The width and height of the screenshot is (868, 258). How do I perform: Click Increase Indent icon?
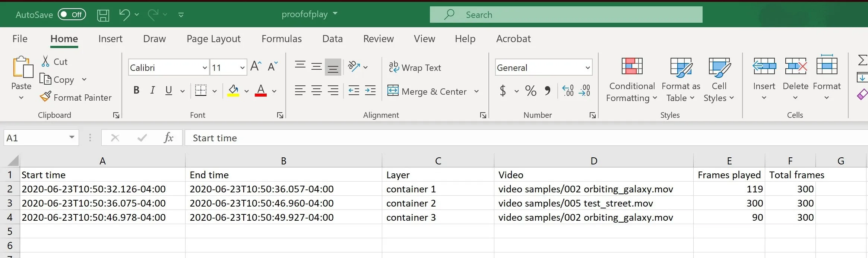[370, 90]
